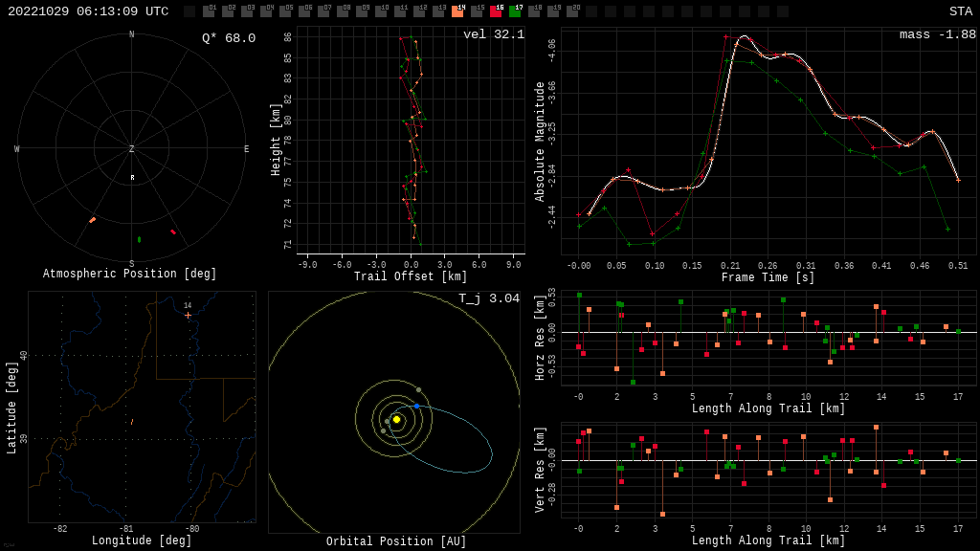Image resolution: width=980 pixels, height=551 pixels.
Task: Click the gray Mars dot on outer inner orbit
Action: pyautogui.click(x=419, y=390)
